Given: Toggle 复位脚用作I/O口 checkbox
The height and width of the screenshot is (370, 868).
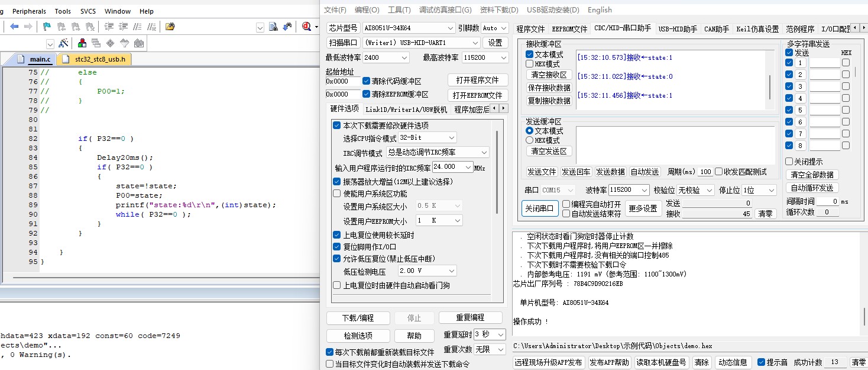Looking at the screenshot, I should [337, 247].
